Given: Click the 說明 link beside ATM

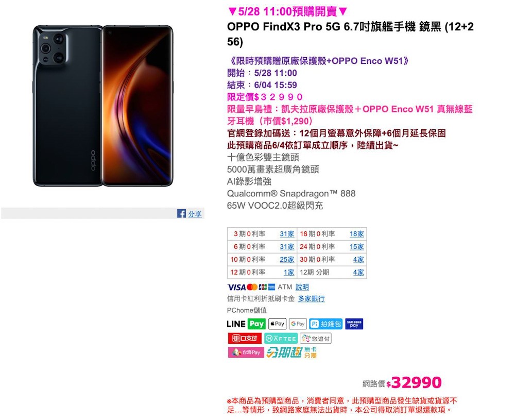Looking at the screenshot, I should tap(302, 287).
